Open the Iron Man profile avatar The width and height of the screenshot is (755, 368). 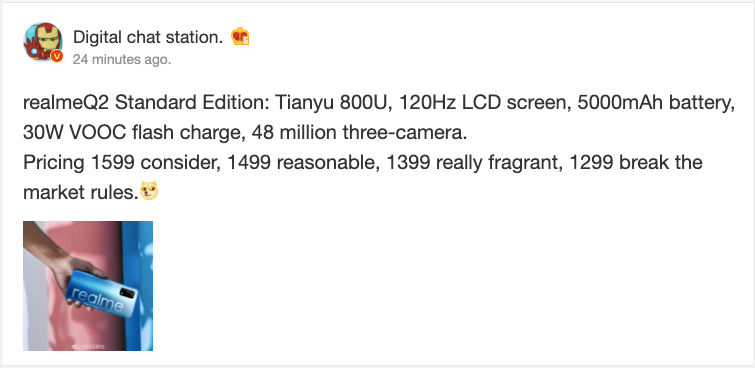point(43,41)
